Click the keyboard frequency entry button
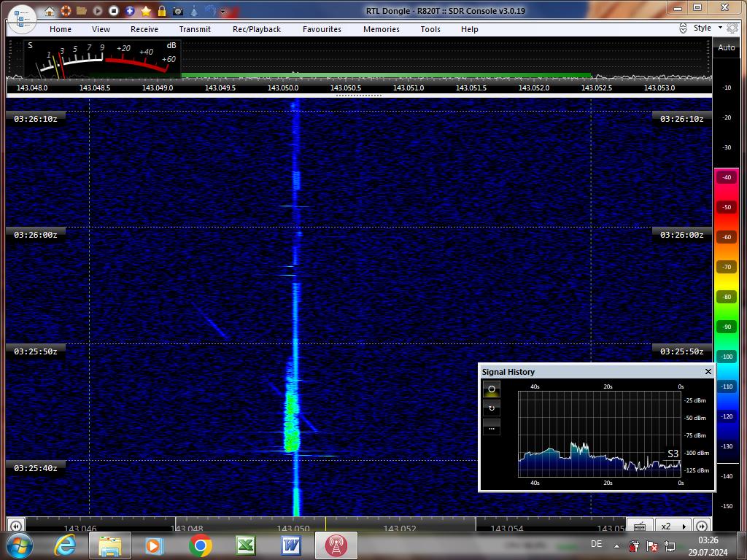 (640, 526)
